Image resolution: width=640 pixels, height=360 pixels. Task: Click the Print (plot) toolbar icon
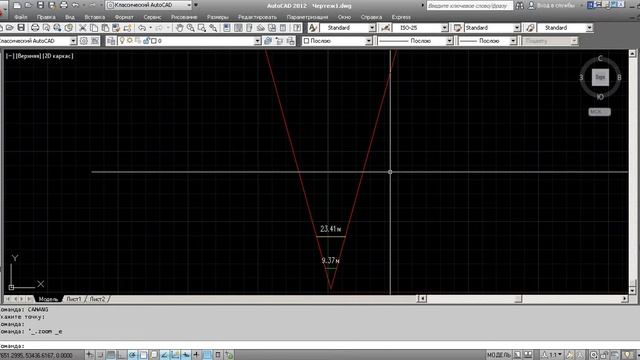35,28
